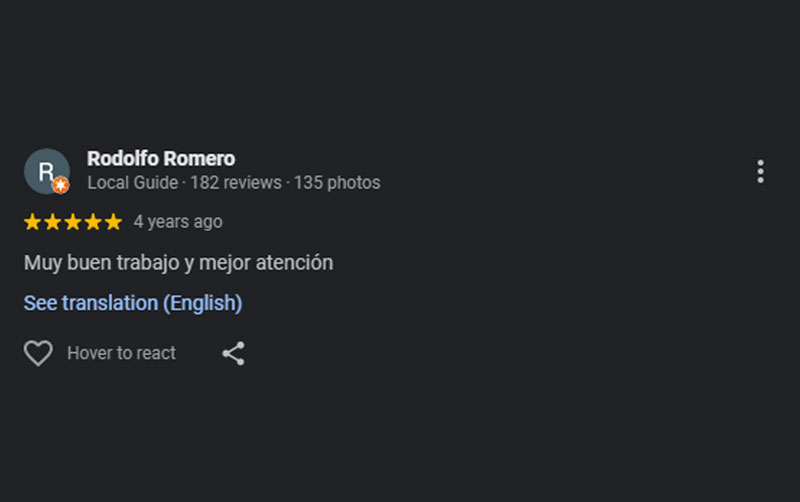Click the 135 photos count

click(337, 183)
